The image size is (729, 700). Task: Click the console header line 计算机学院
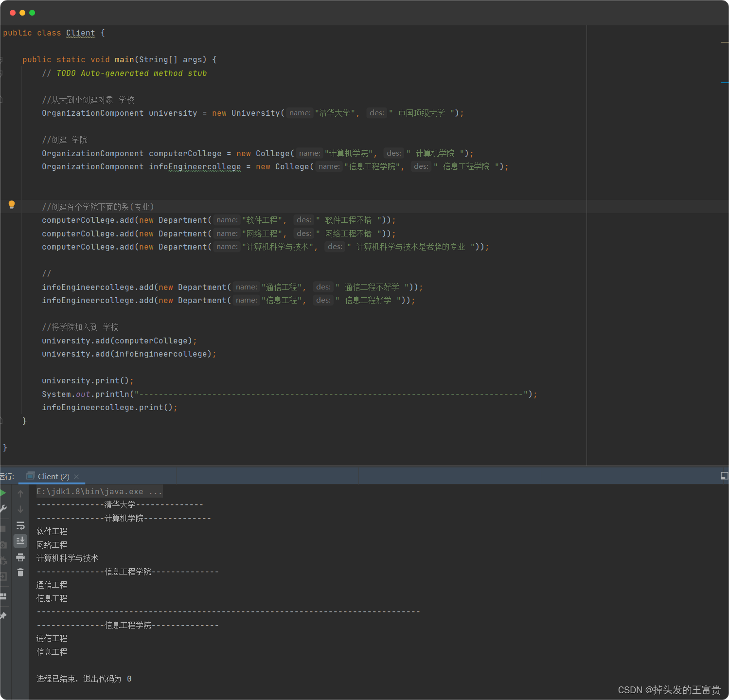[x=124, y=518]
